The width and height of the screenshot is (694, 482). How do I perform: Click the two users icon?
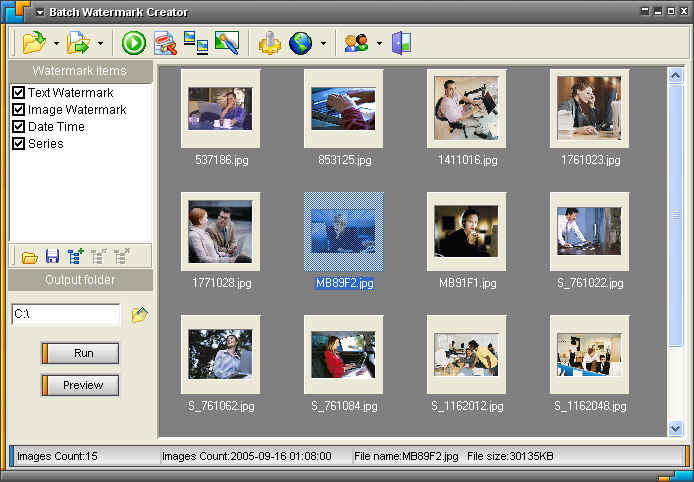(356, 43)
